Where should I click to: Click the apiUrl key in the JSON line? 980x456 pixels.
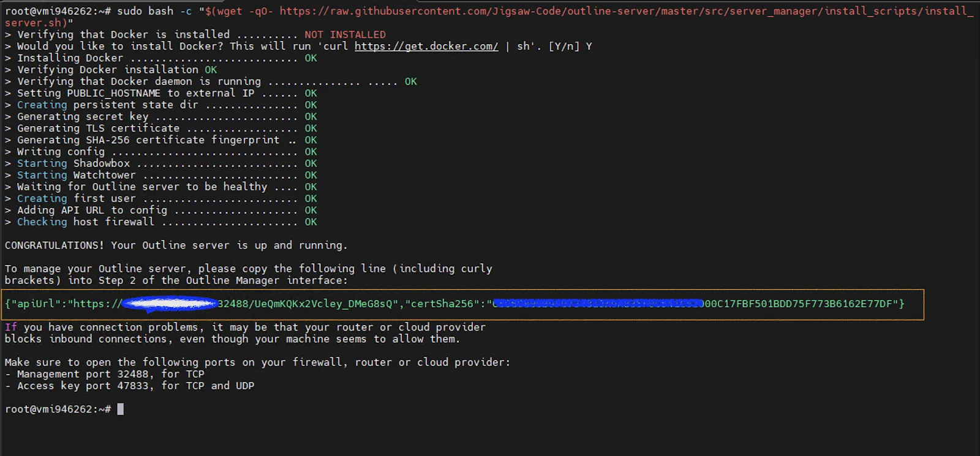(37, 304)
